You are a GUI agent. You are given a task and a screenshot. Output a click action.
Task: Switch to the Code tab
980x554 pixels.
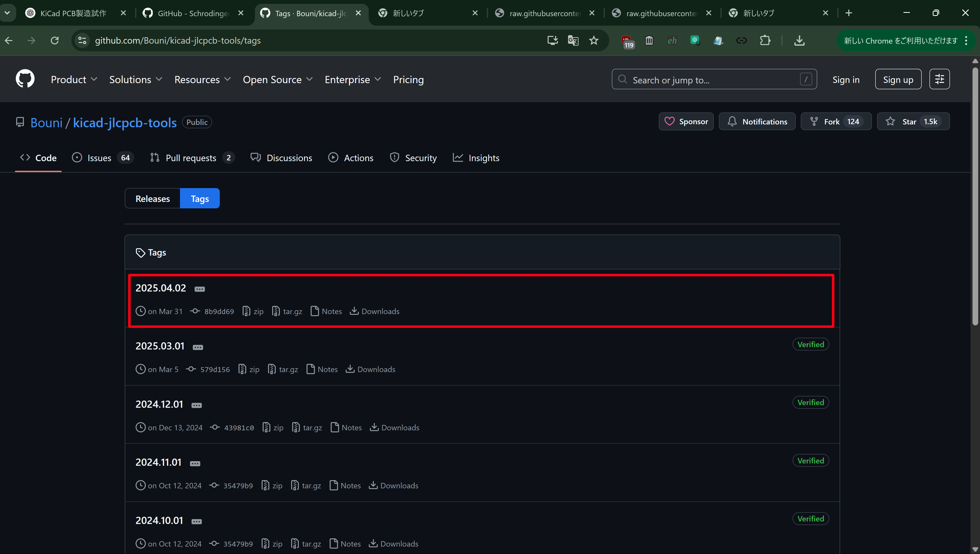(x=38, y=158)
